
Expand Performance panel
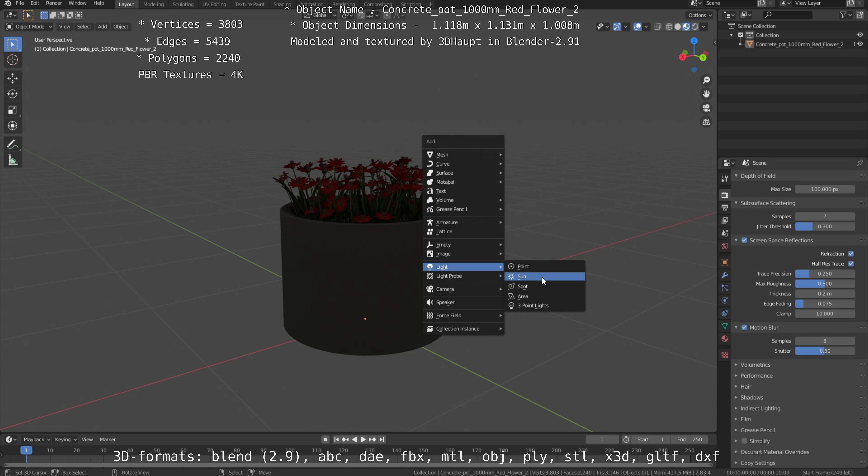(x=756, y=376)
